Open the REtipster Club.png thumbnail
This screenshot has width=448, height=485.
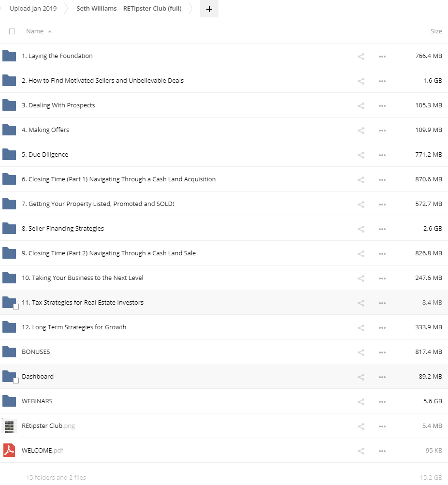(x=9, y=426)
